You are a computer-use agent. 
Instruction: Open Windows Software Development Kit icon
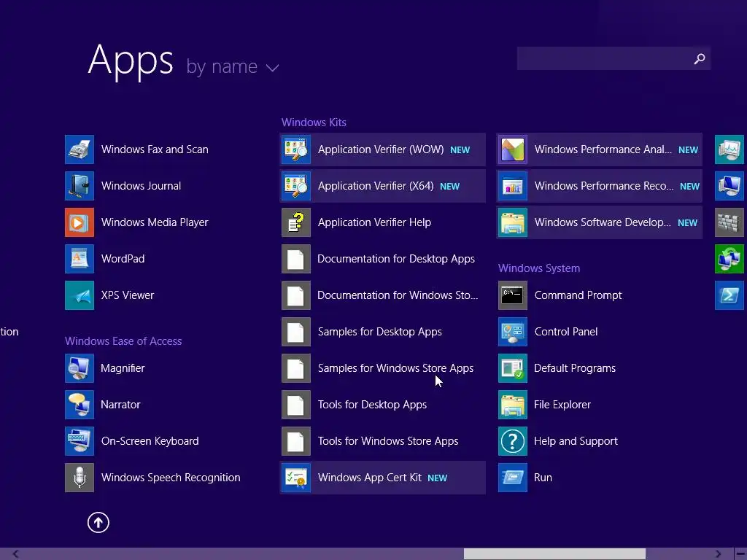(x=513, y=222)
